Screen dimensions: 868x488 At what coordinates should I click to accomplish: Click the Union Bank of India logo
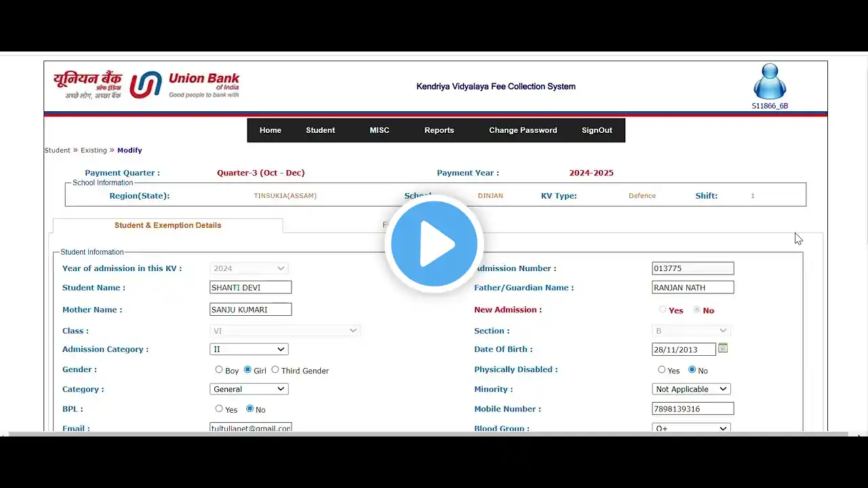tap(146, 85)
